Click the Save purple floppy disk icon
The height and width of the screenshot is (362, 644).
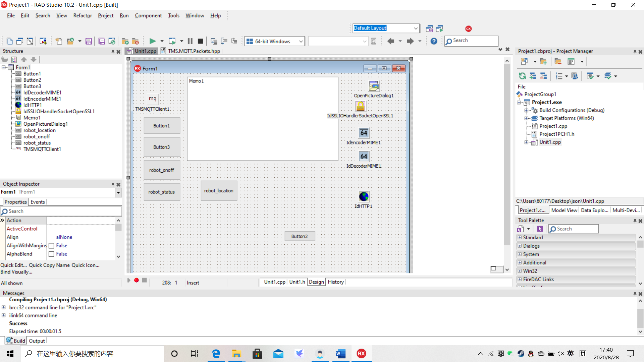coord(89,41)
